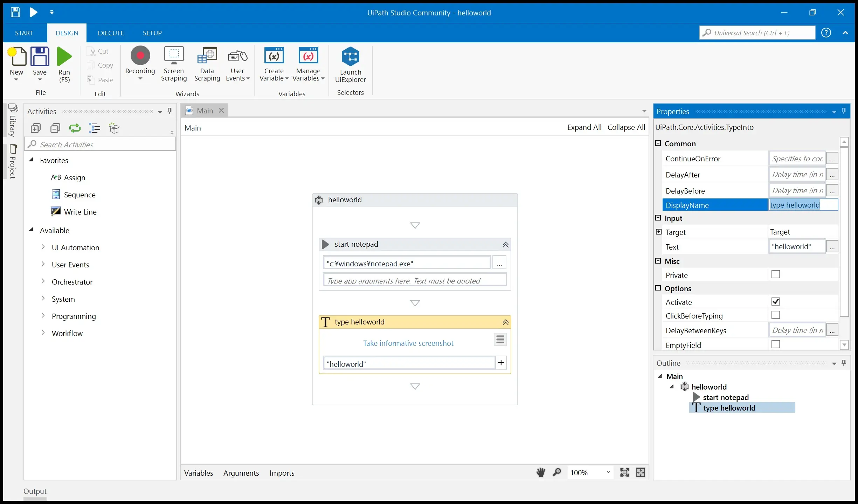Click the manage packages icon
This screenshot has height=504, width=858.
(x=114, y=128)
